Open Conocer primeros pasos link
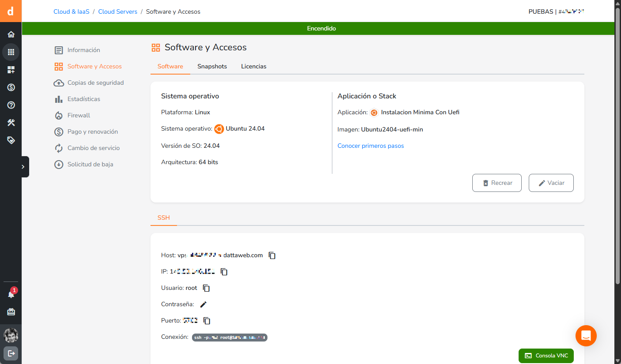 click(371, 146)
